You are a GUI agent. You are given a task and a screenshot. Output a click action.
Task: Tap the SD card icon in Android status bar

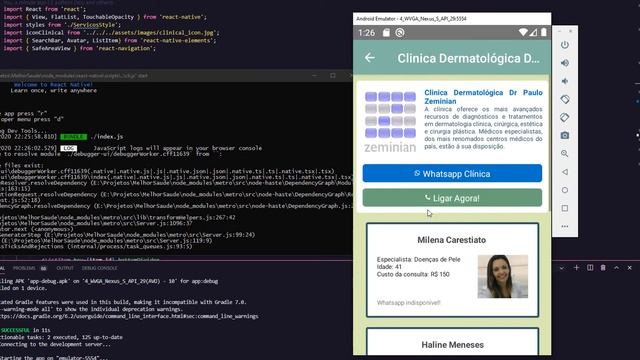[x=386, y=33]
